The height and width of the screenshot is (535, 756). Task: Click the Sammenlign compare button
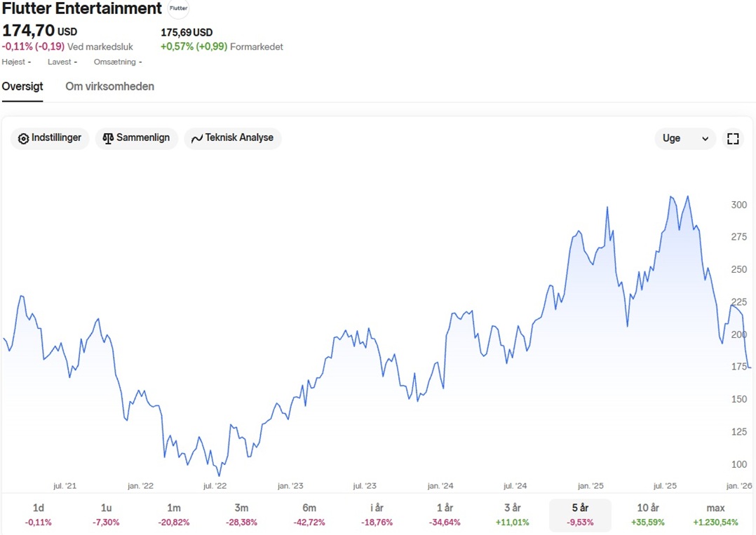click(137, 138)
